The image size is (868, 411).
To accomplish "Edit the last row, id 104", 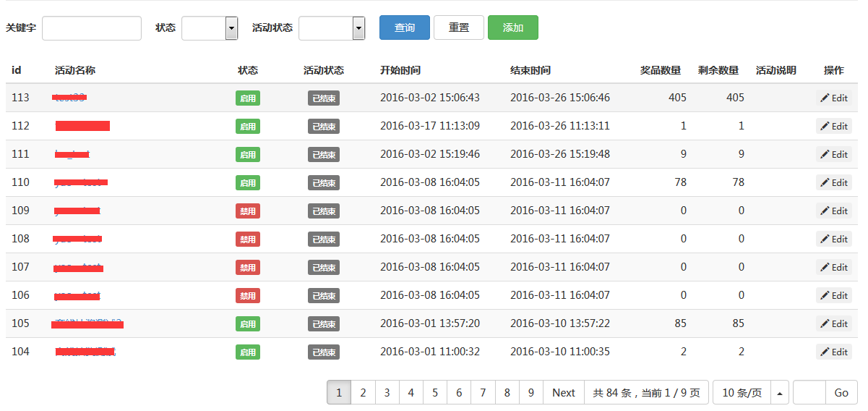I will tap(833, 352).
